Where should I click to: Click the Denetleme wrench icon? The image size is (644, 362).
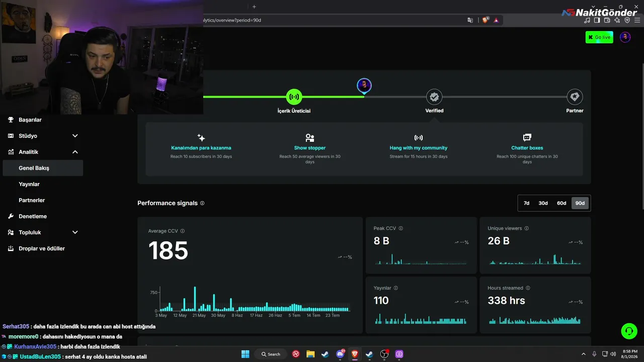(x=11, y=216)
